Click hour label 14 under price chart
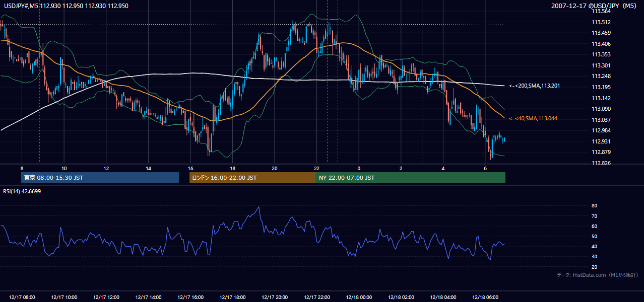The image size is (644, 302). 148,168
